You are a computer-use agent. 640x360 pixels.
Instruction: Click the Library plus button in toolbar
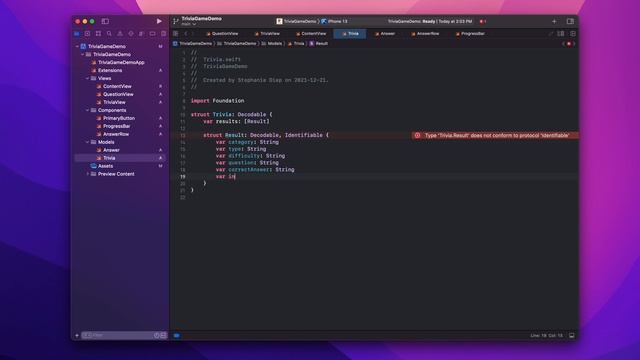point(554,21)
